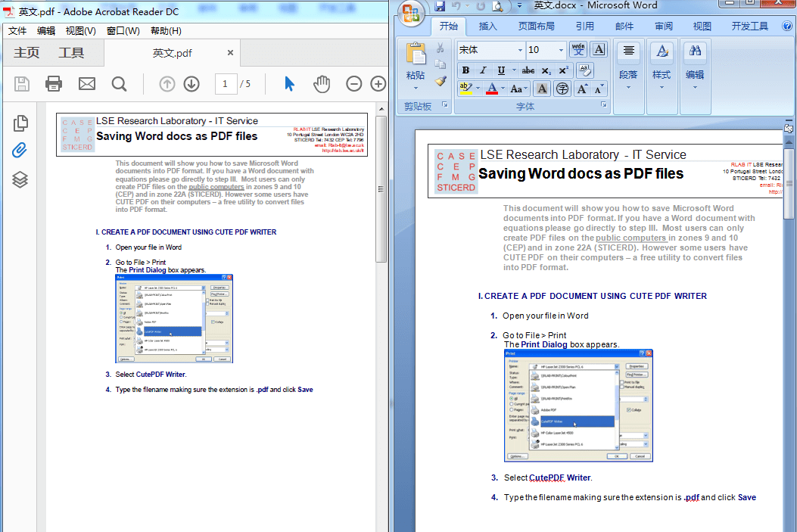Click the 'public computers' link in the PDF

tap(216, 186)
